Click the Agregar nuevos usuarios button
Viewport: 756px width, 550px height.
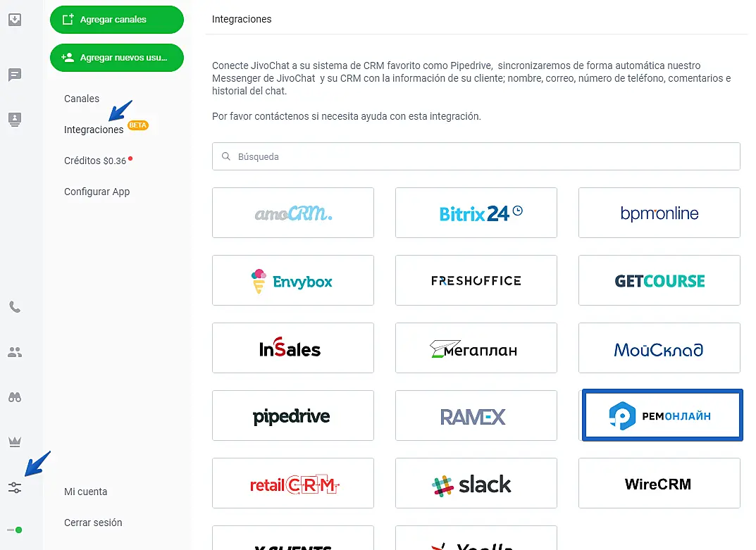(x=117, y=58)
